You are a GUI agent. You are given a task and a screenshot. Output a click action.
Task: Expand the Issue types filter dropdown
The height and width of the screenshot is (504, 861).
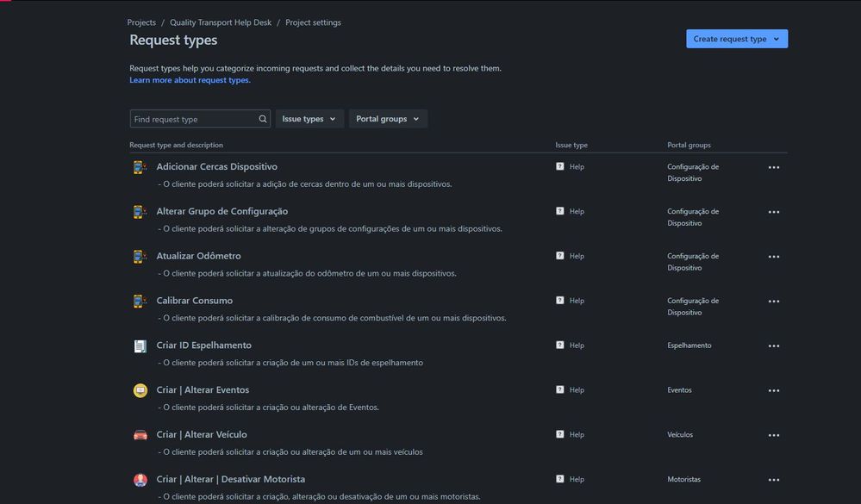[x=309, y=119]
